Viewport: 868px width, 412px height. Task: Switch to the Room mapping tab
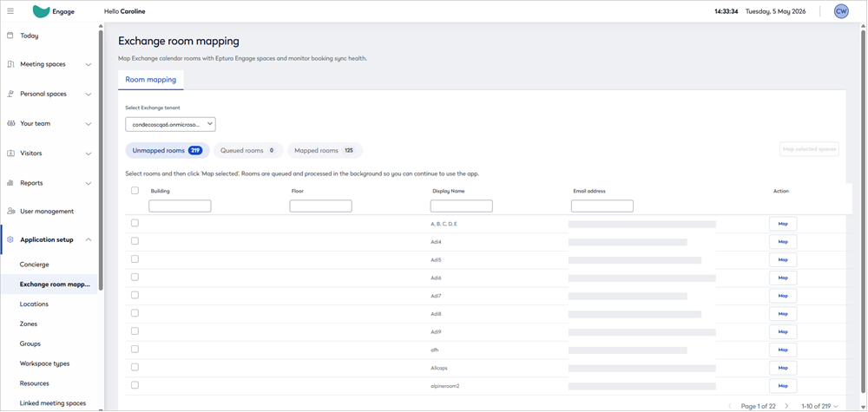pos(150,80)
